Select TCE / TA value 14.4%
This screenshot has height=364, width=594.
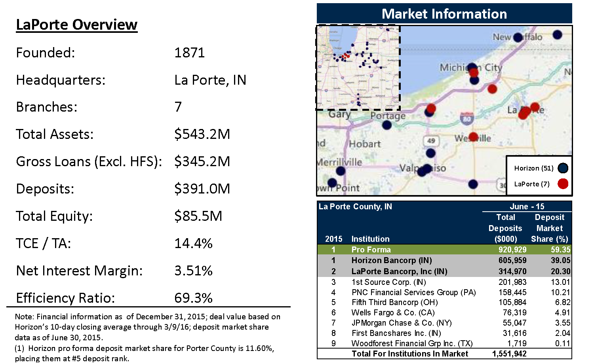(x=194, y=243)
